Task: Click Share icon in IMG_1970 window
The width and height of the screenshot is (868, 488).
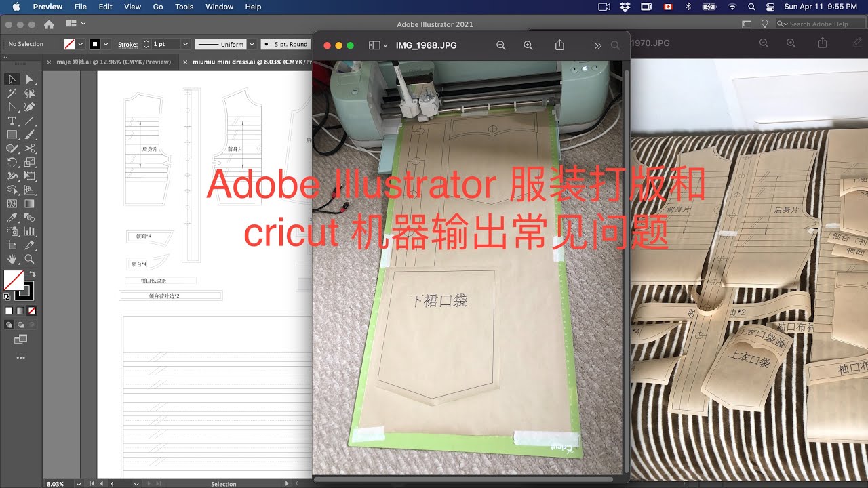Action: click(x=823, y=43)
